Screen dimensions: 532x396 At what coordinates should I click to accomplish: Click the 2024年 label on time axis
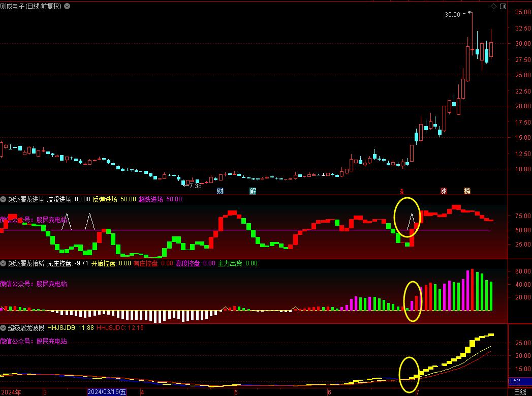[11, 392]
